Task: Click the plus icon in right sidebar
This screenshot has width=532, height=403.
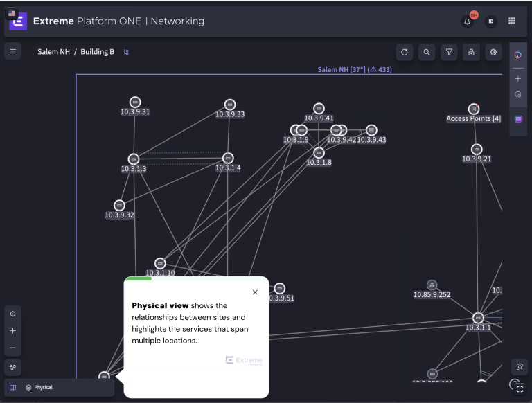Action: [518, 79]
